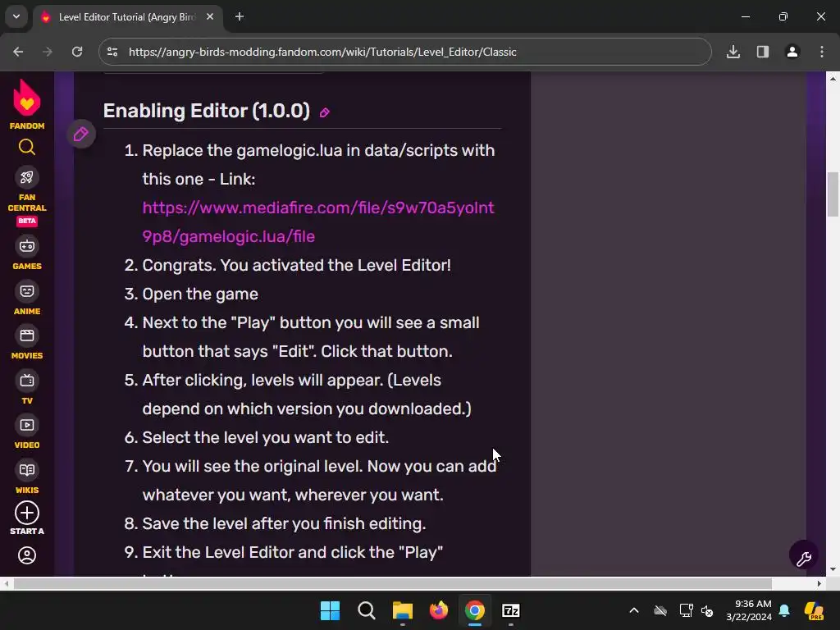This screenshot has height=630, width=840.
Task: Click the address bar URL
Action: pos(322,52)
